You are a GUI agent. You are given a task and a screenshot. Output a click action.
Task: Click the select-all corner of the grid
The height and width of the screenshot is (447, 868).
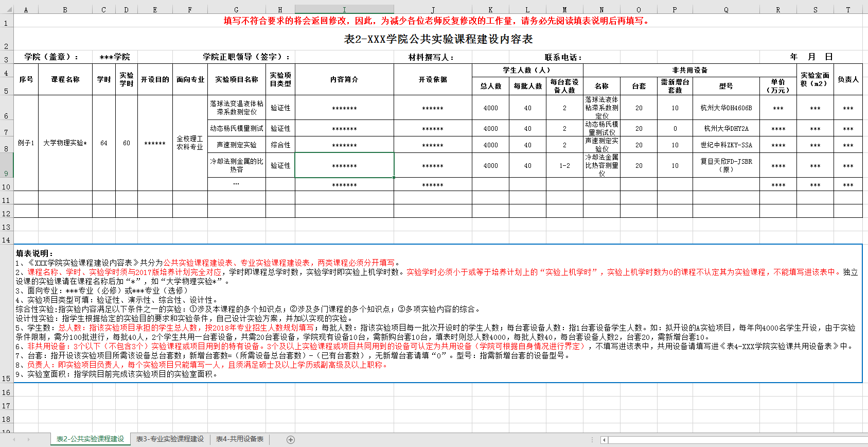point(6,9)
